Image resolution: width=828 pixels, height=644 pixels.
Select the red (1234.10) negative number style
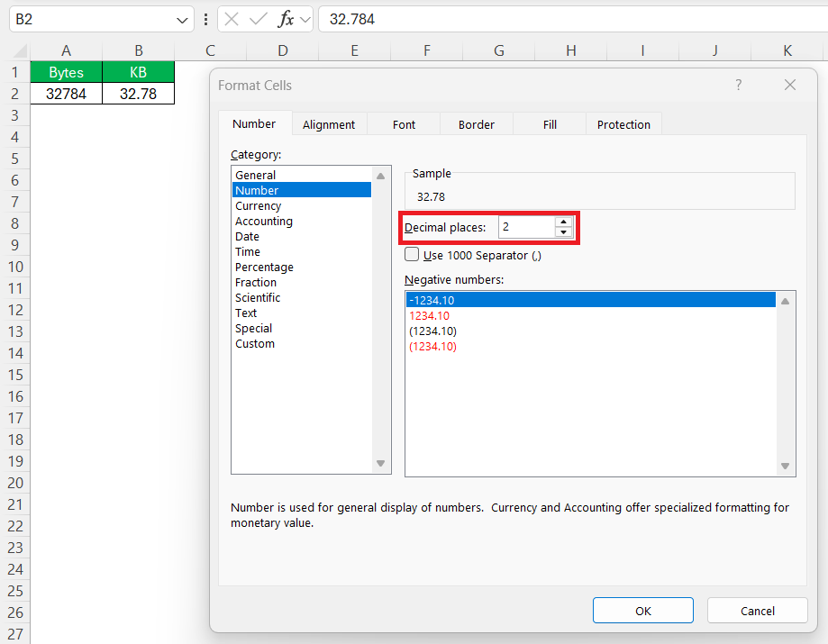432,346
